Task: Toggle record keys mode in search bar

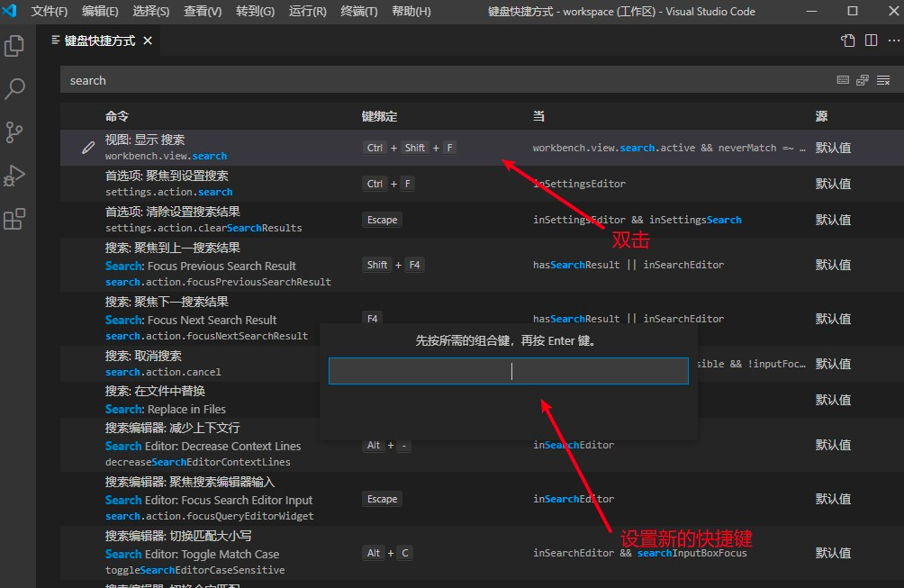Action: coord(843,80)
